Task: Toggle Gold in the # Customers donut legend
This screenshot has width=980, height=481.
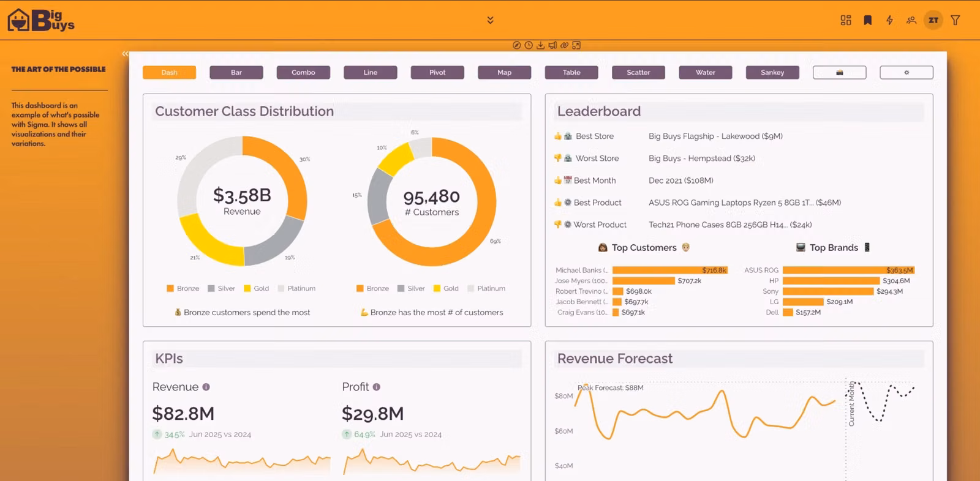Action: tap(446, 288)
